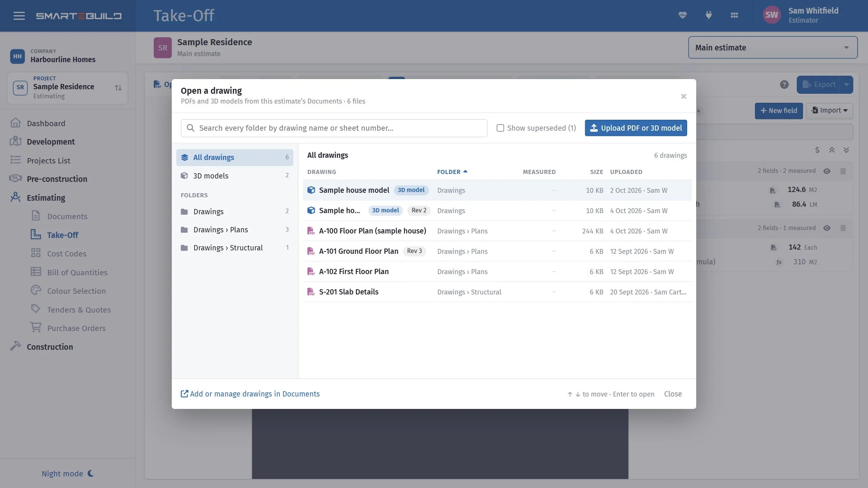This screenshot has width=868, height=488.
Task: Click the drawing search field
Action: click(334, 128)
